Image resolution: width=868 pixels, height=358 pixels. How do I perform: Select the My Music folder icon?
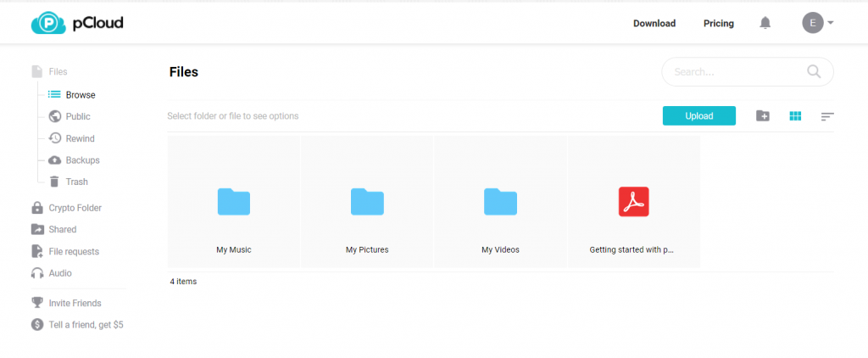click(234, 202)
